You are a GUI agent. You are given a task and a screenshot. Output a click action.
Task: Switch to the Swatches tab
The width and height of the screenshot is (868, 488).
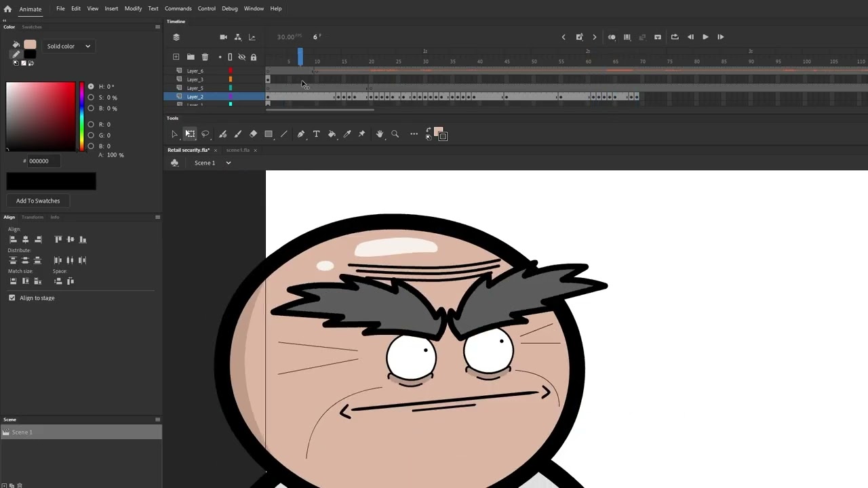tap(32, 27)
